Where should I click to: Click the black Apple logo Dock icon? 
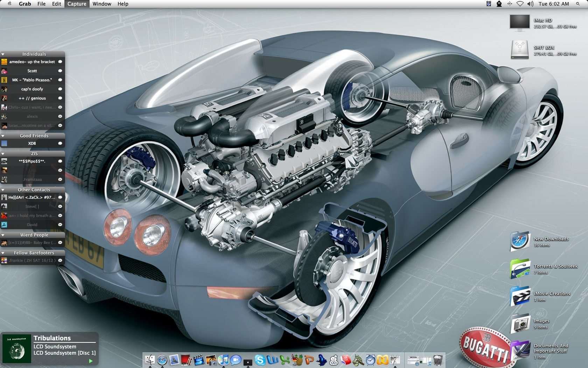tap(248, 362)
